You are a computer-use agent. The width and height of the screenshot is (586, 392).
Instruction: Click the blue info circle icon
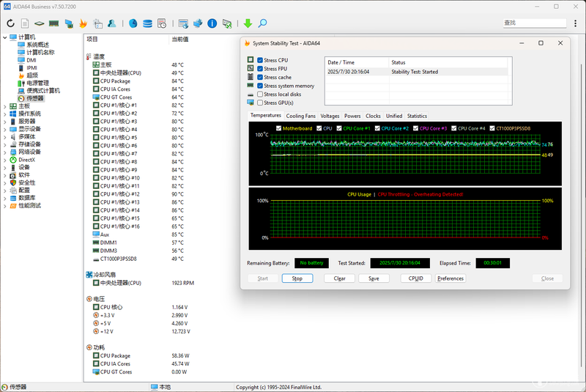[x=212, y=23]
